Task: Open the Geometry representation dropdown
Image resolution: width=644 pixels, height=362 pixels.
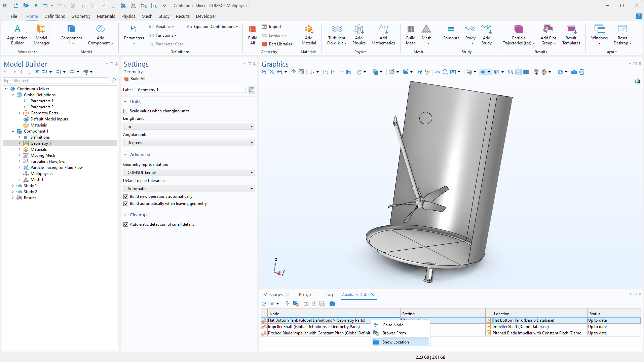Action: click(189, 173)
